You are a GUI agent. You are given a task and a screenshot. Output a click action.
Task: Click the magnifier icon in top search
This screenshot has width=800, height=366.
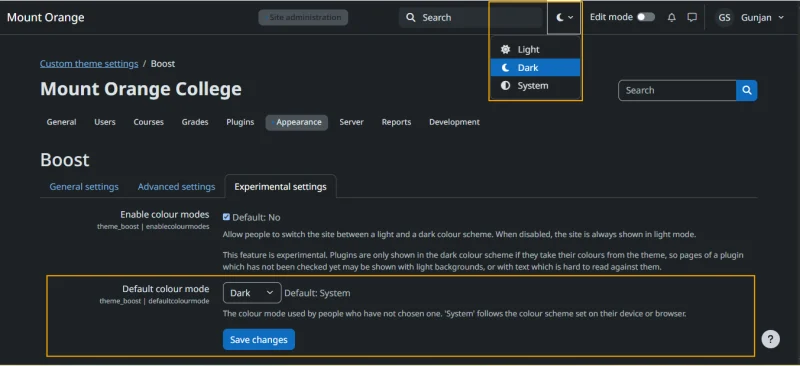pyautogui.click(x=411, y=17)
